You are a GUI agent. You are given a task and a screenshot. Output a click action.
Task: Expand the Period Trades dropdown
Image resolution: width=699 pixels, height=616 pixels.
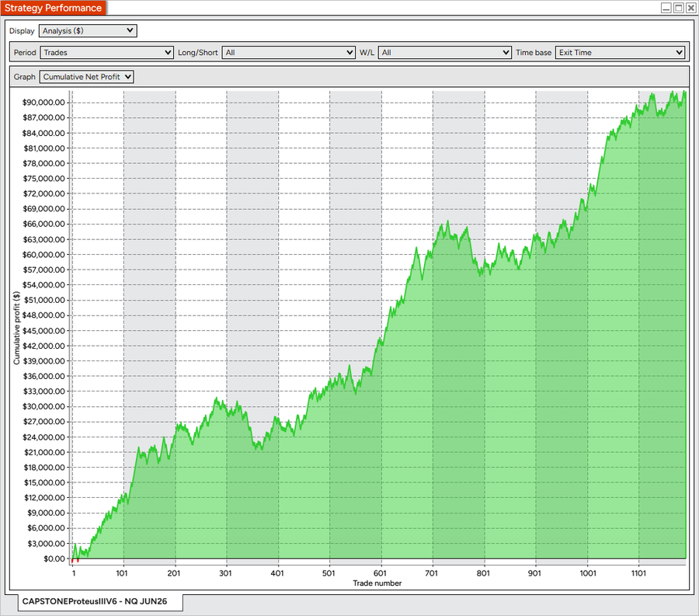(x=106, y=53)
